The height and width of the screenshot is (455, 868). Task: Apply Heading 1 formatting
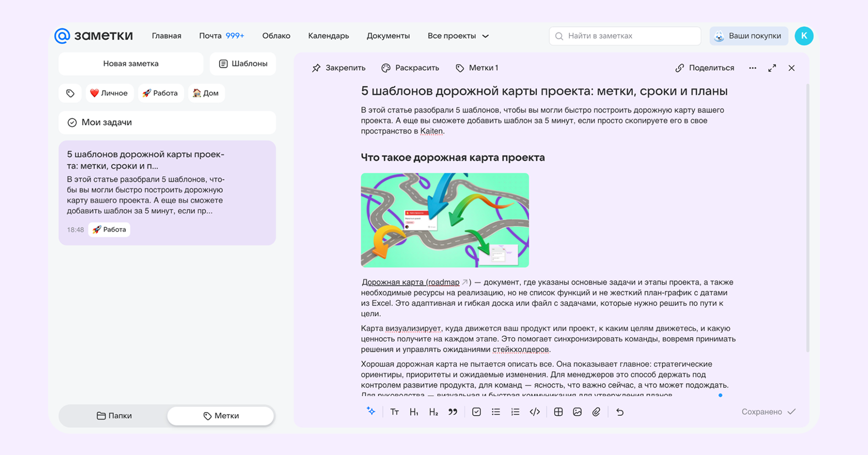tap(414, 412)
